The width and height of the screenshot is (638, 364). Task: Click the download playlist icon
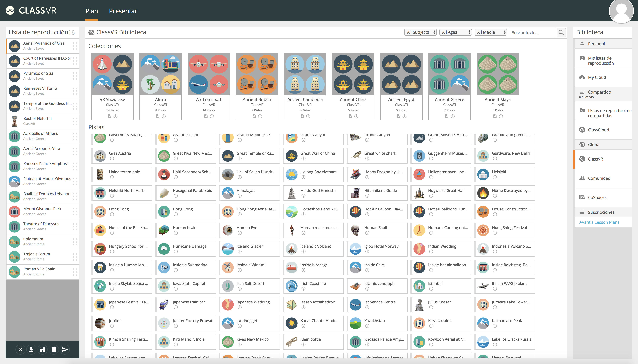tap(31, 349)
